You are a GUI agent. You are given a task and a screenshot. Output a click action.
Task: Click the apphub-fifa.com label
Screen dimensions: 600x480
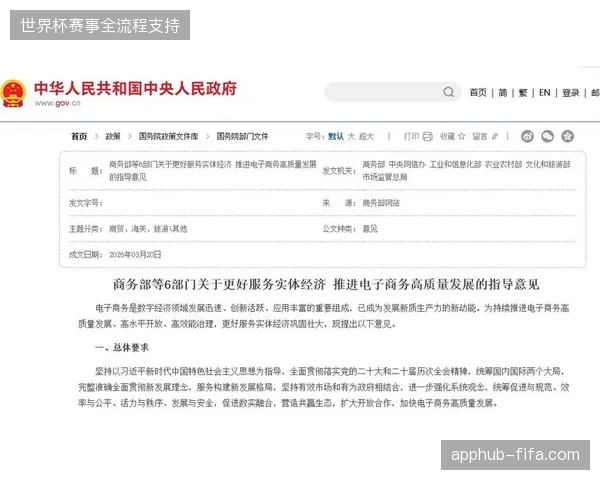pos(515,455)
